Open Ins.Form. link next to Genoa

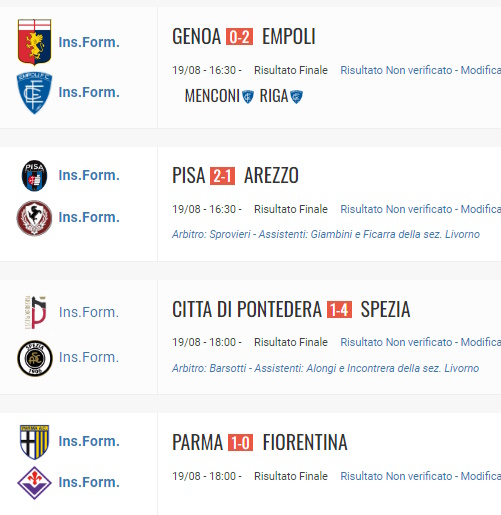pyautogui.click(x=89, y=42)
